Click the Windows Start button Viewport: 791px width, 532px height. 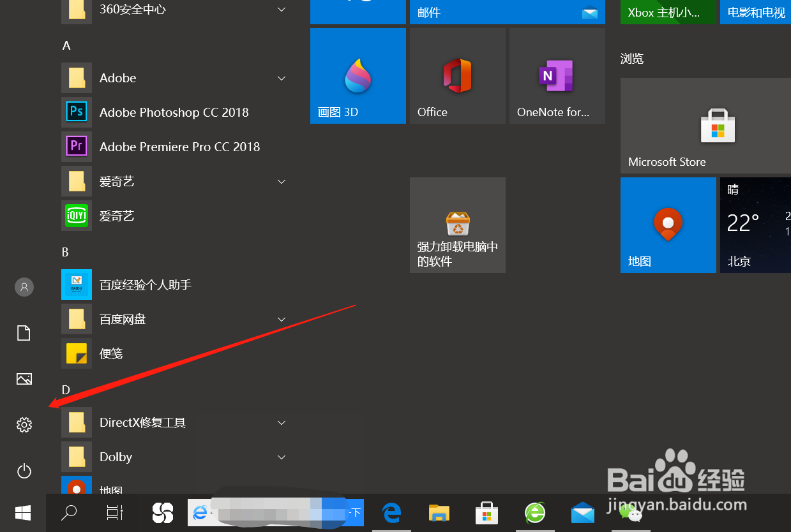coord(23,512)
